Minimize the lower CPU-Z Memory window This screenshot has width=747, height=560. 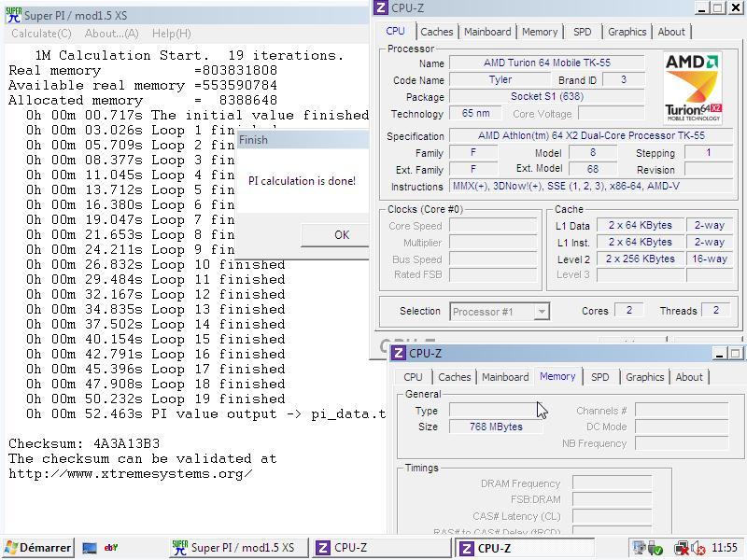719,354
